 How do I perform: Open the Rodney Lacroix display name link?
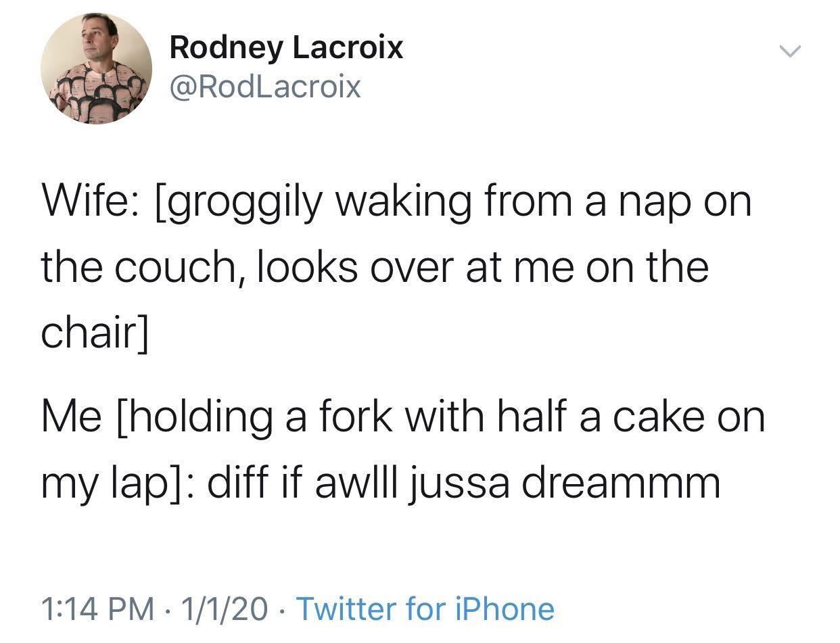coord(286,47)
